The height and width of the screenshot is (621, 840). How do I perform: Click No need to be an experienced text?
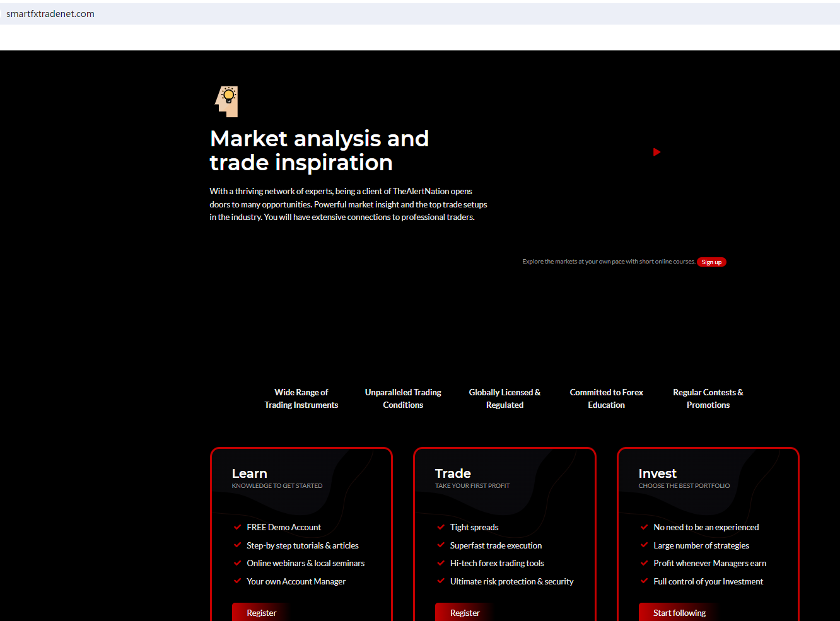point(706,527)
